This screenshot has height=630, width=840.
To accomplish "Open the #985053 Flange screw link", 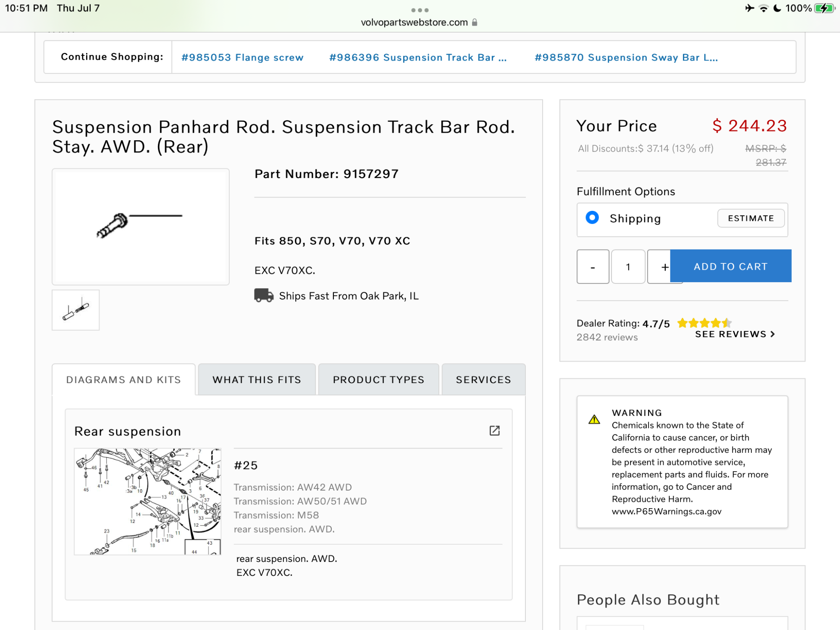I will (242, 58).
